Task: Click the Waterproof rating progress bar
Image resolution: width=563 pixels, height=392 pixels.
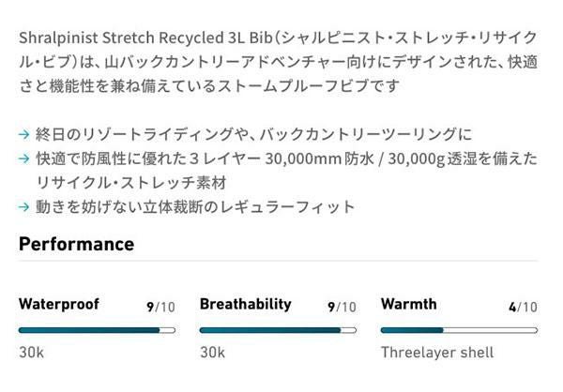Action: click(97, 330)
